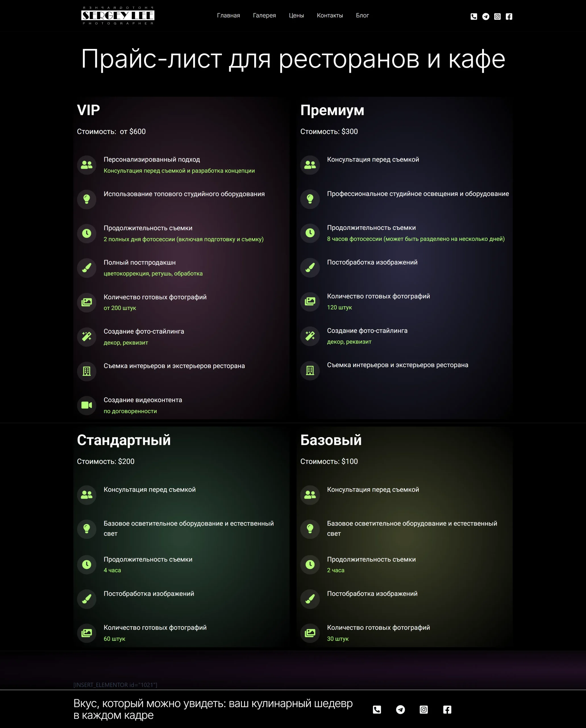
Task: Click the footer phone icon
Action: (x=377, y=710)
